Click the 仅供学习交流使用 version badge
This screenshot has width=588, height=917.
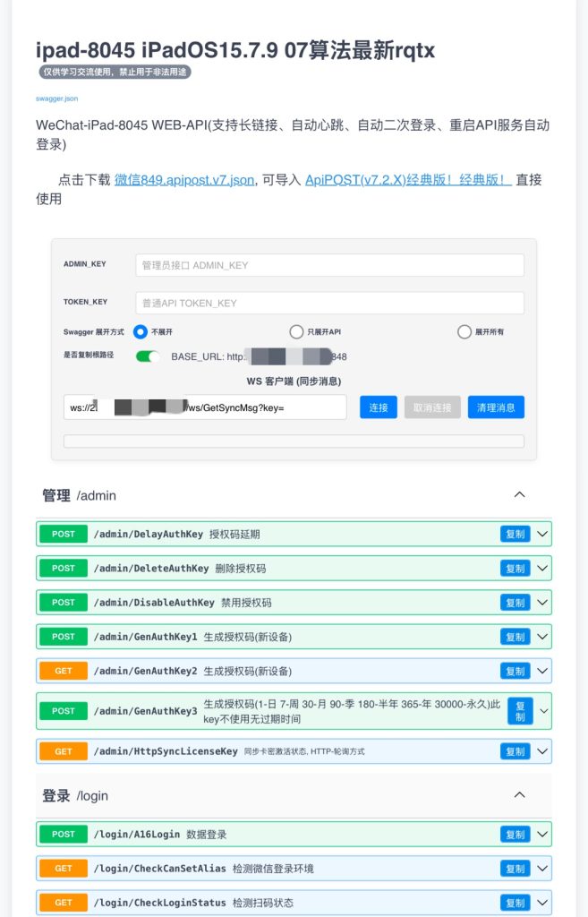pyautogui.click(x=115, y=72)
